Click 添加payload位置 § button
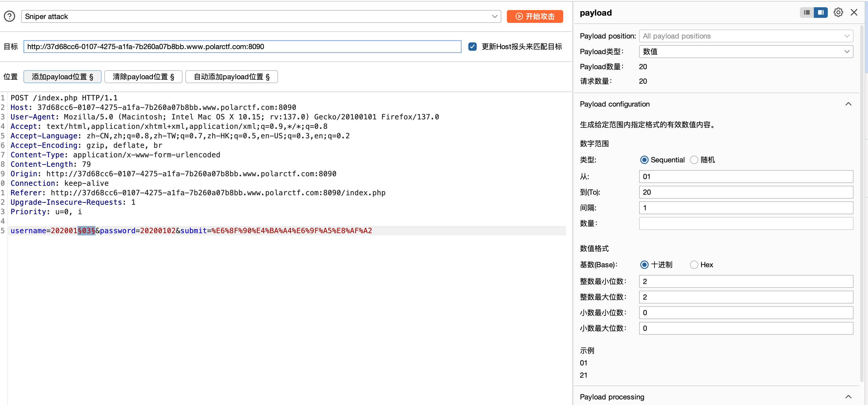Viewport: 868px width, 405px height. click(62, 77)
